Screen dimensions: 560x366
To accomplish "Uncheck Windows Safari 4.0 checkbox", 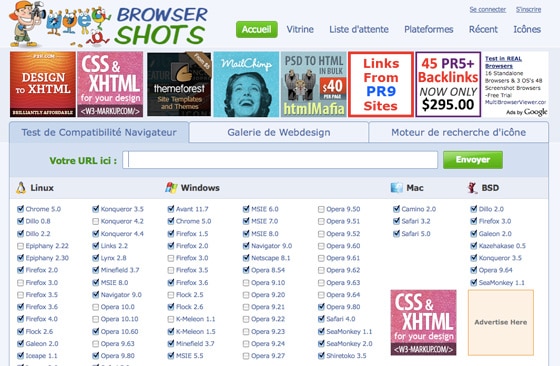I will [321, 319].
